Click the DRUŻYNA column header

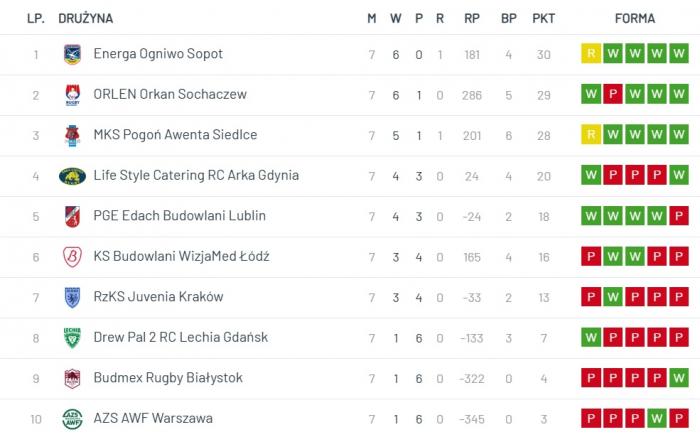86,18
